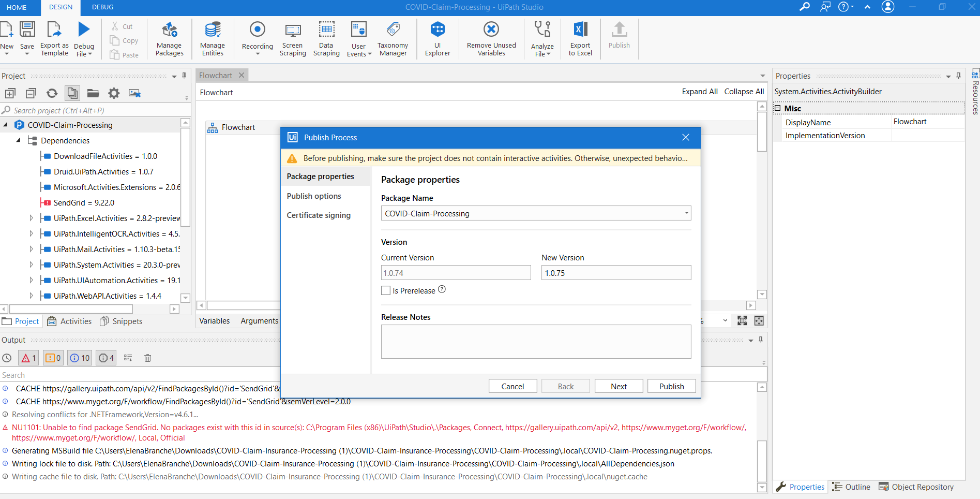Image resolution: width=980 pixels, height=499 pixels.
Task: Toggle timestamps clock icon in Output
Action: (7, 358)
